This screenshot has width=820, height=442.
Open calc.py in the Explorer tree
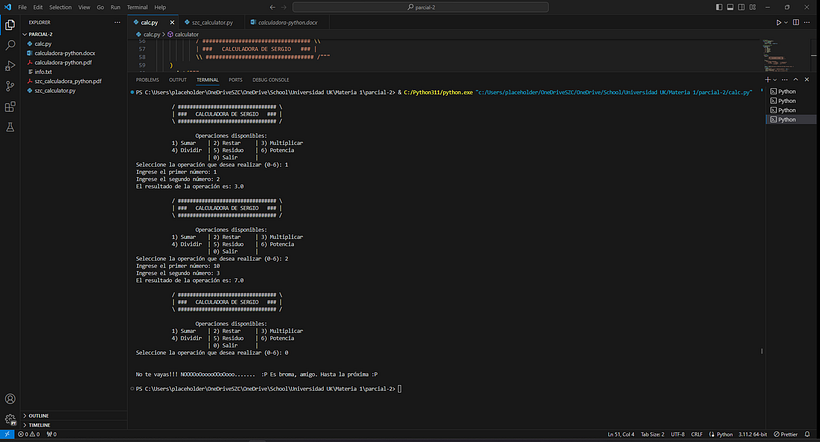(x=74, y=44)
